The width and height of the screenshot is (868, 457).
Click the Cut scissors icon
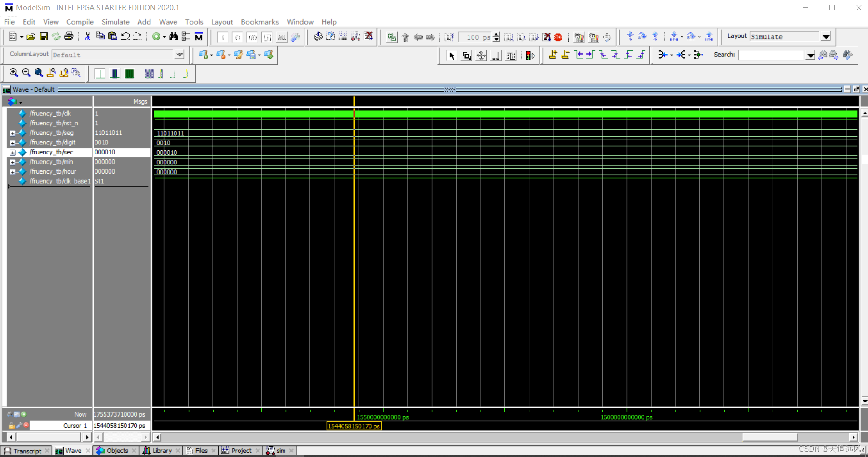pyautogui.click(x=87, y=36)
